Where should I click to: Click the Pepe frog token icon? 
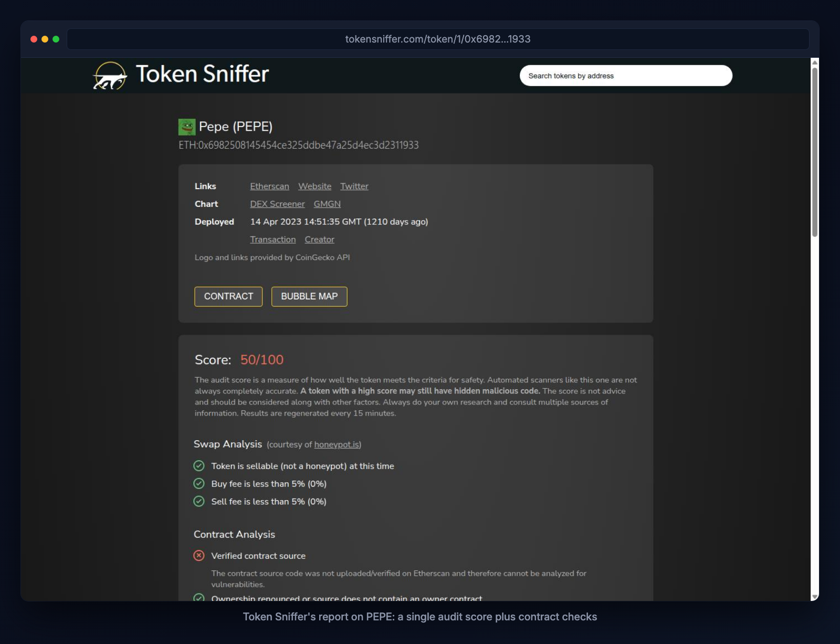point(187,127)
